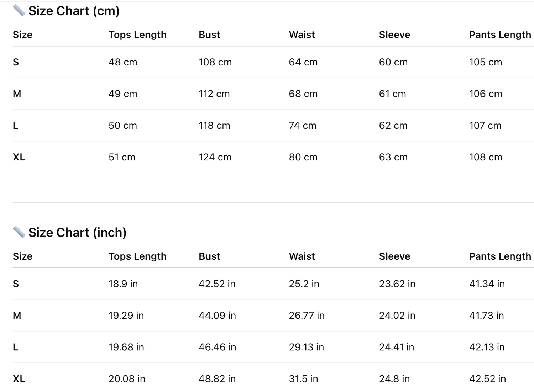Select the 44.09 in bust value
The image size is (534, 392).
(x=217, y=316)
